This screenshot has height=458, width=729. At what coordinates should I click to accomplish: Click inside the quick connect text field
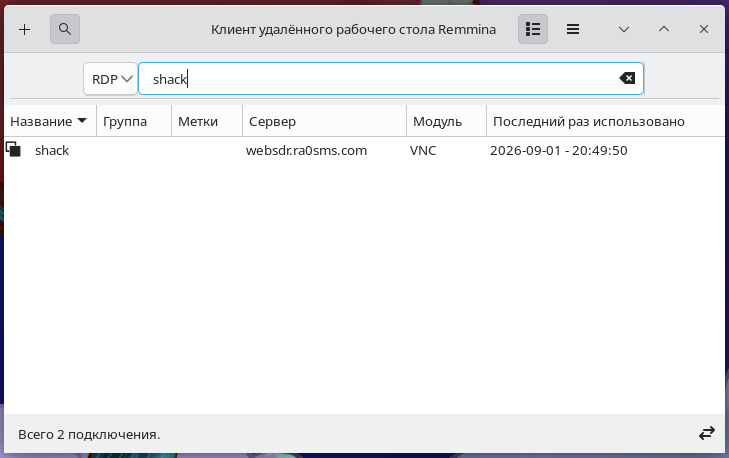[391, 79]
